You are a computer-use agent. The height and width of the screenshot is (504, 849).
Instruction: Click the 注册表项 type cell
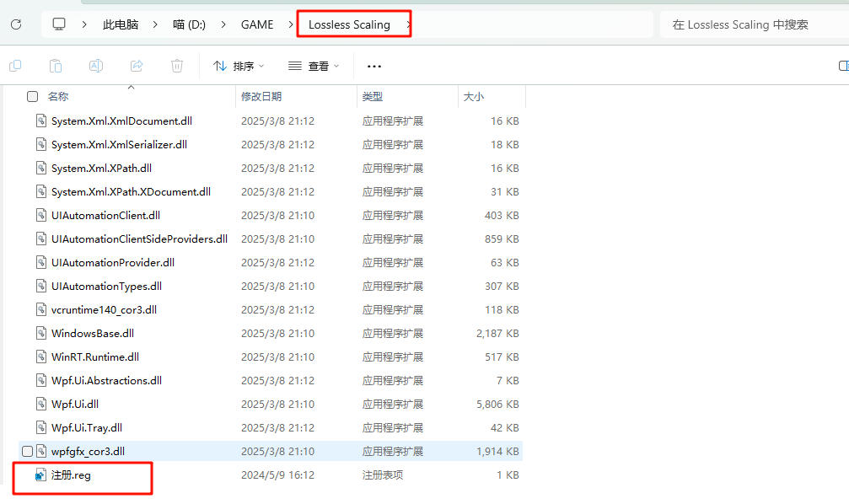click(x=382, y=475)
